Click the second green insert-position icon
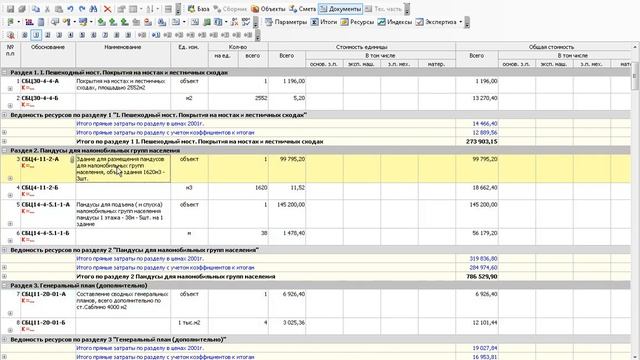 [x=113, y=22]
